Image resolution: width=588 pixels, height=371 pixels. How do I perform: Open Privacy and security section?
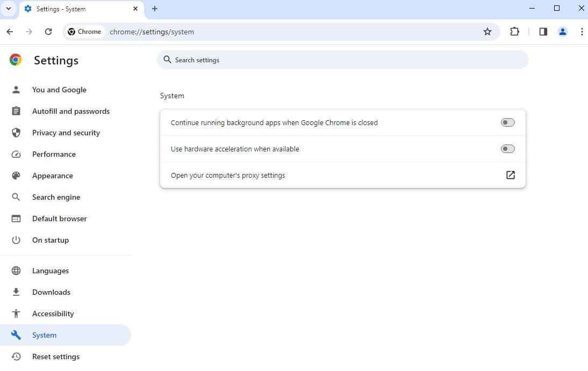pos(66,133)
